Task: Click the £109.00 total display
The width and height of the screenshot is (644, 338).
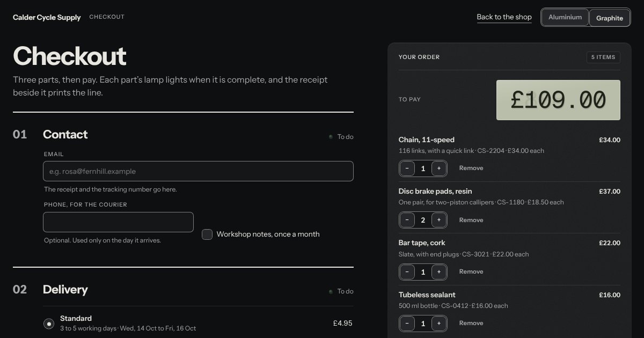Action: (558, 100)
